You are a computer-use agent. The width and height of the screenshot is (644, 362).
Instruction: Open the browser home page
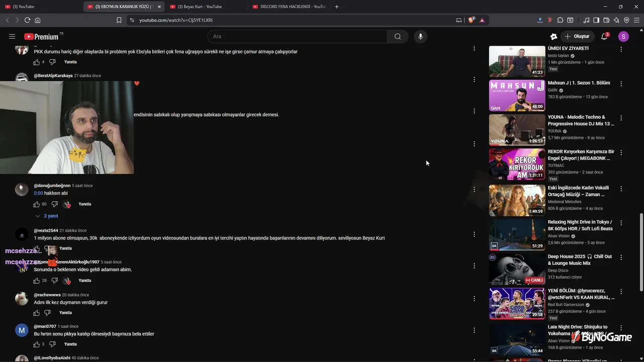click(x=37, y=20)
